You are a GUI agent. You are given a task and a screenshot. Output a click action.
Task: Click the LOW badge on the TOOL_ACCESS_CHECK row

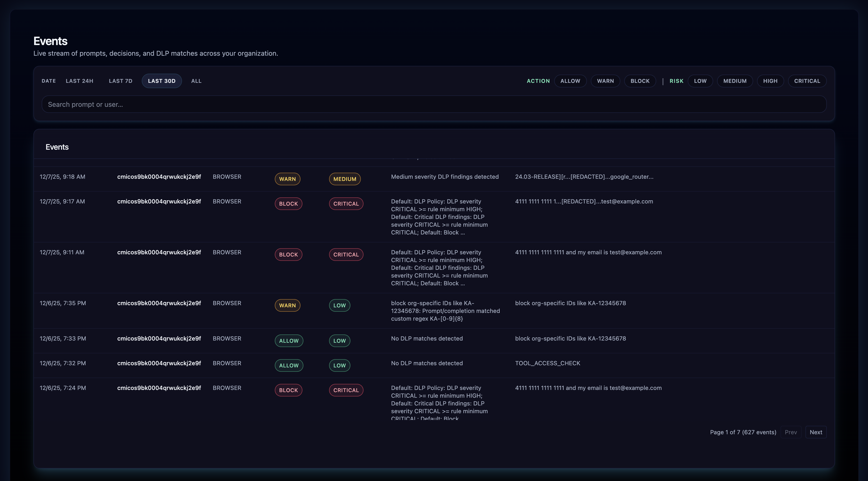pyautogui.click(x=339, y=365)
